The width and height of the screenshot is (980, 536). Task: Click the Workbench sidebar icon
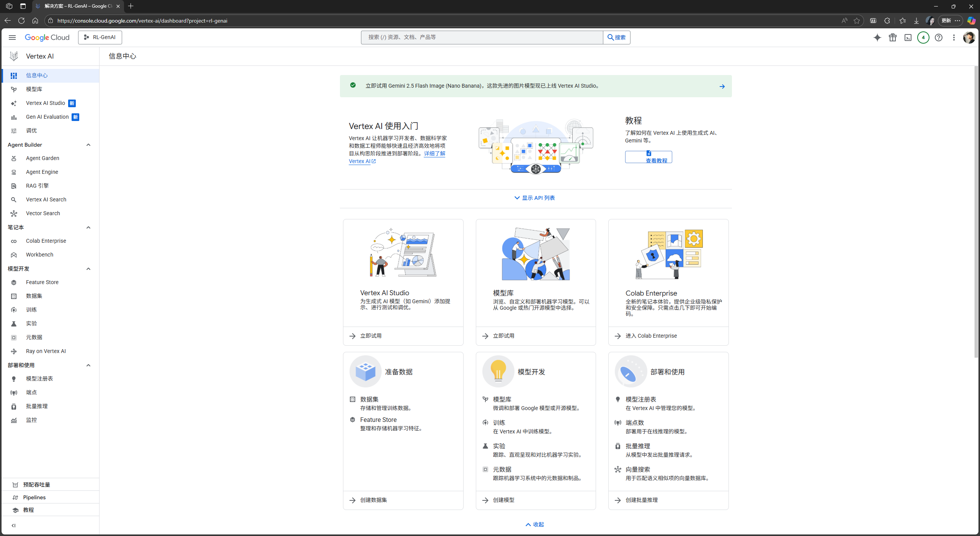coord(14,255)
